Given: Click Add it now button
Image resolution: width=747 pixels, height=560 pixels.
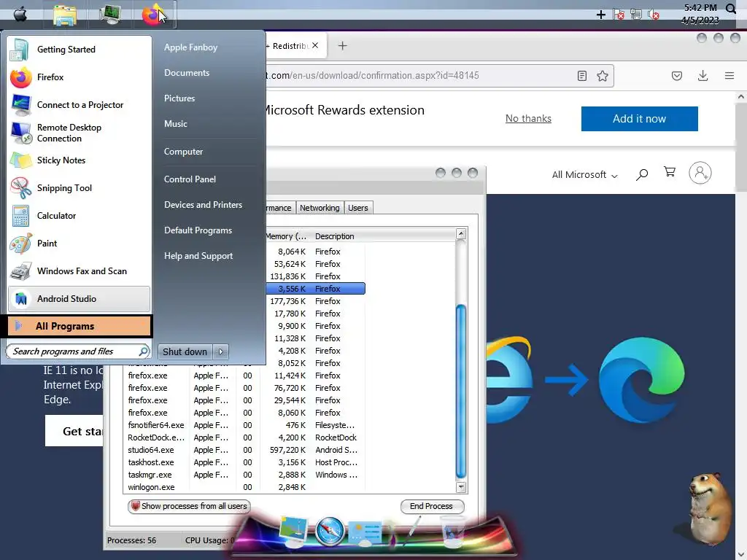Looking at the screenshot, I should click(x=639, y=119).
